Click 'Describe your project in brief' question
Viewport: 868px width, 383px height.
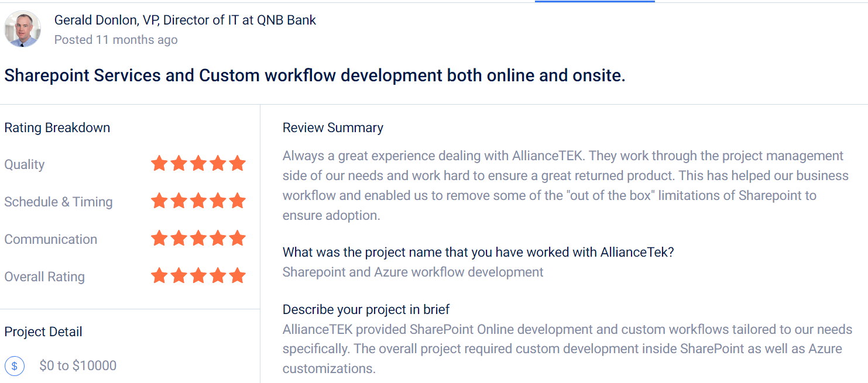pos(366,309)
